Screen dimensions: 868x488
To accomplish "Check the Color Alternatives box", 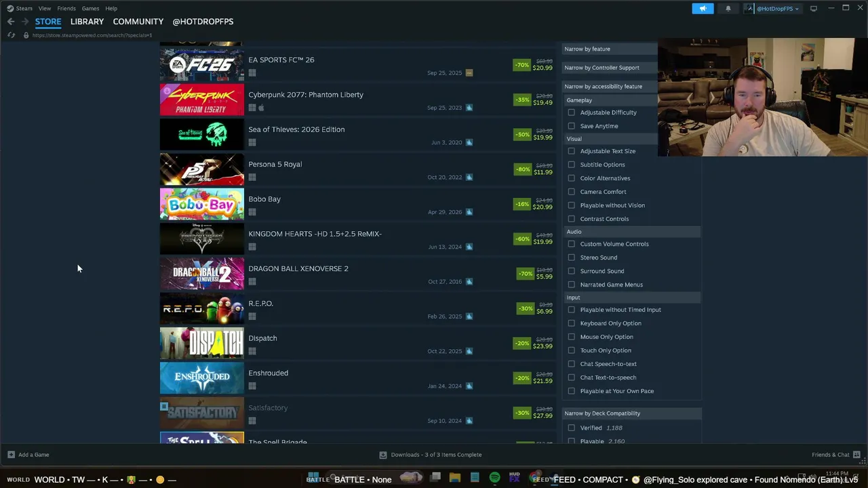I will point(571,178).
